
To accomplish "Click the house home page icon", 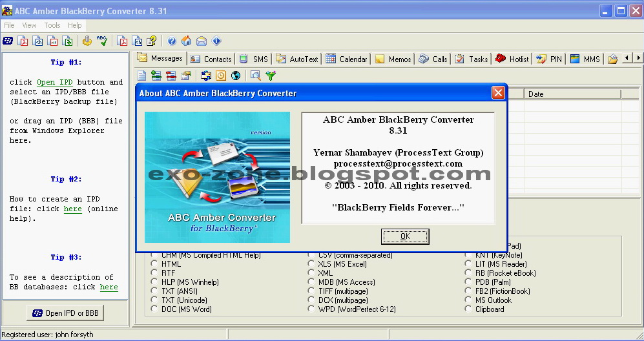I will coord(187,41).
